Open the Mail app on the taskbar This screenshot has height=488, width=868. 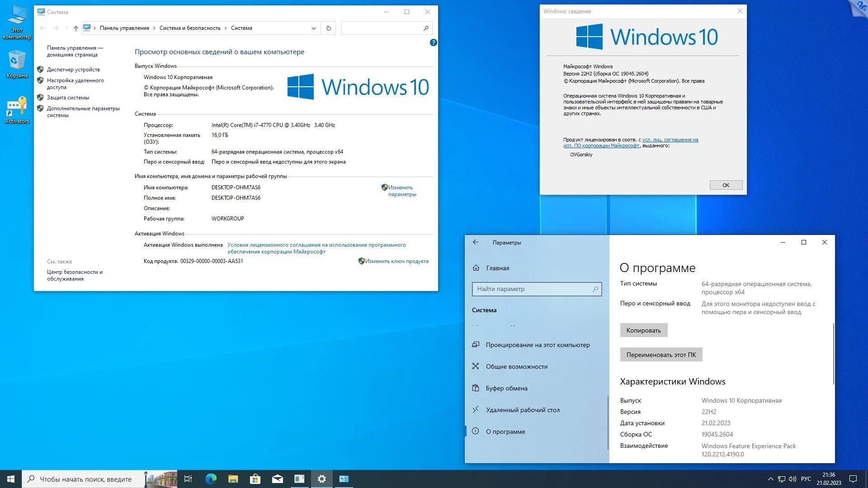[278, 479]
